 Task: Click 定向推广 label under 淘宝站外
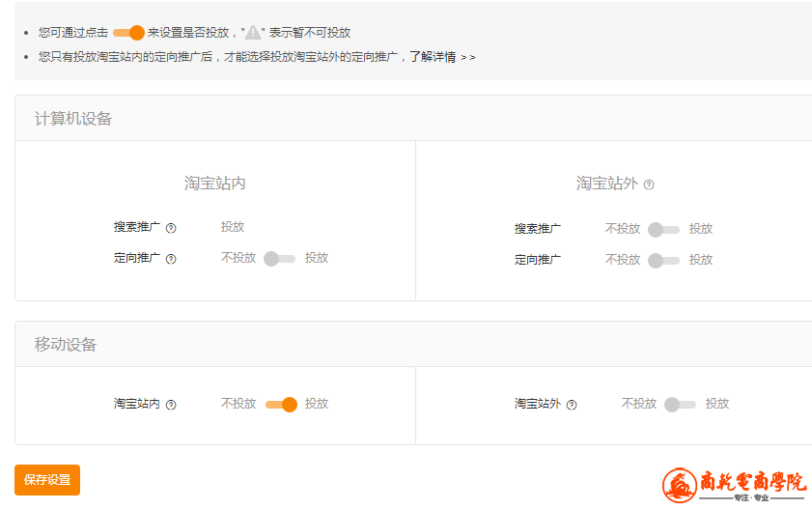pyautogui.click(x=538, y=259)
